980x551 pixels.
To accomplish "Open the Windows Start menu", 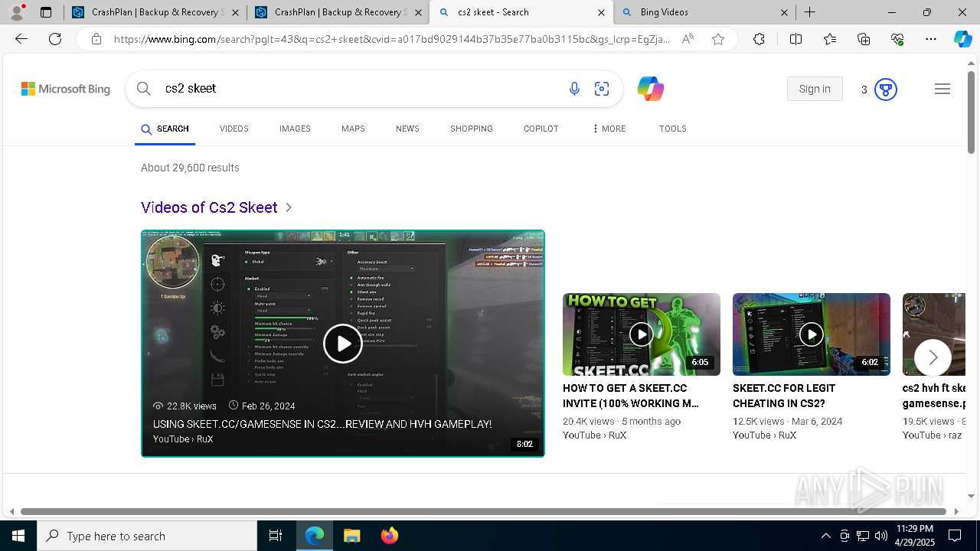I will [x=18, y=536].
